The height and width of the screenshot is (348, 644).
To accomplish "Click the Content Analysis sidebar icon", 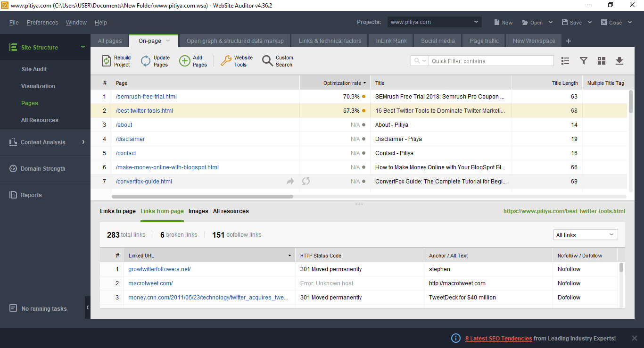I will 13,142.
